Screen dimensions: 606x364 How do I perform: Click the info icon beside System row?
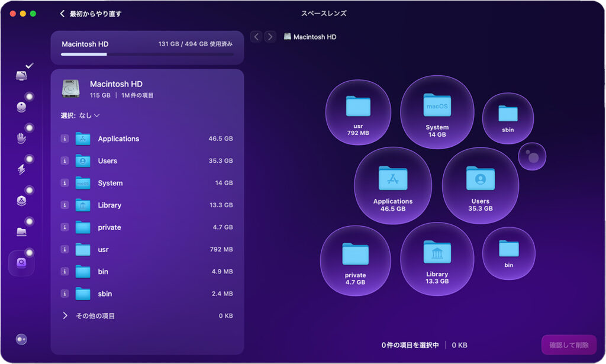click(65, 182)
